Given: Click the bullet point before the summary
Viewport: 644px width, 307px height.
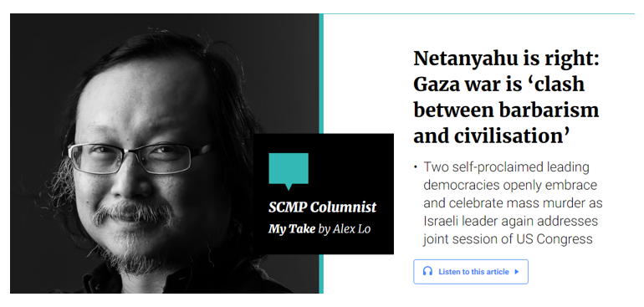Looking at the screenshot, I should click(x=416, y=167).
